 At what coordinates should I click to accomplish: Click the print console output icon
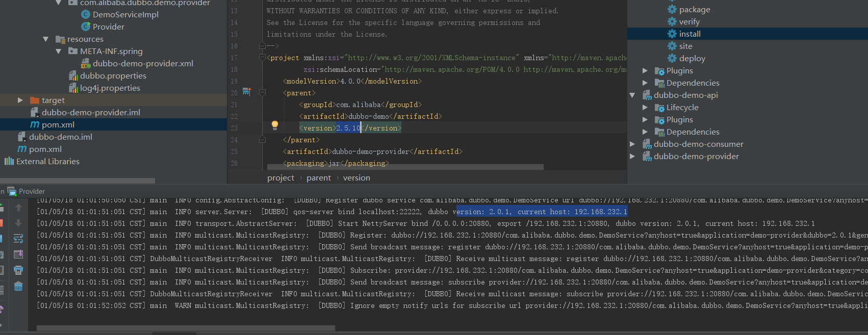pyautogui.click(x=18, y=270)
